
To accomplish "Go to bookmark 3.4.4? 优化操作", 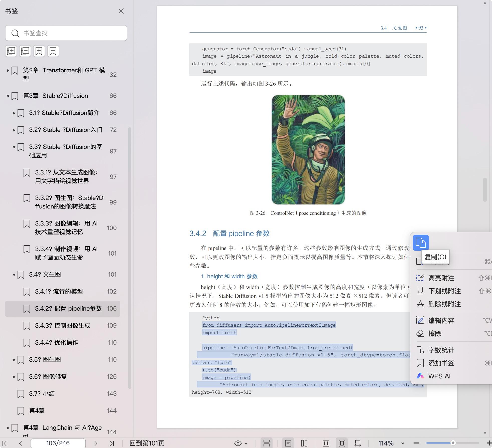I will [x=56, y=342].
